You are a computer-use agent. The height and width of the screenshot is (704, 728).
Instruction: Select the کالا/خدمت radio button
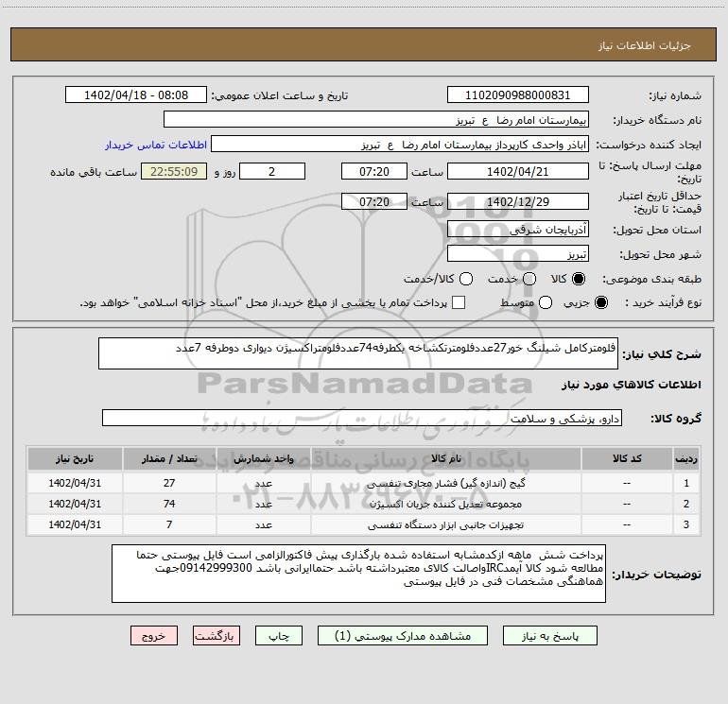click(466, 279)
